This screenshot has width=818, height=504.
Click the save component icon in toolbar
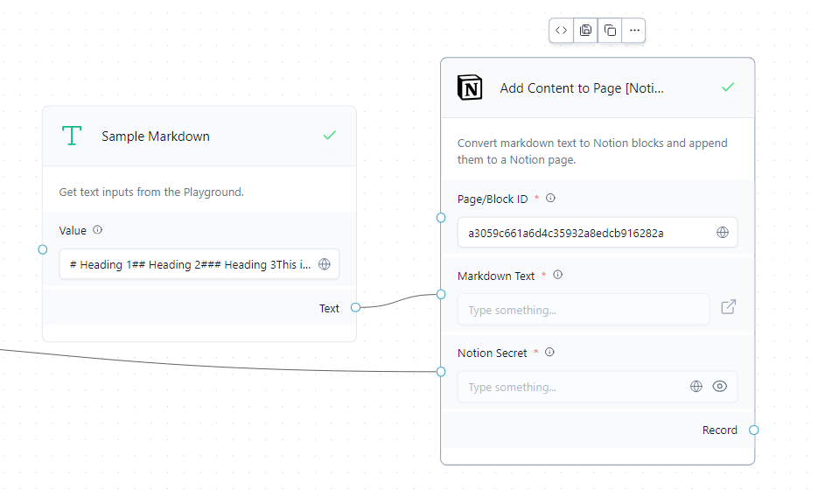pos(586,31)
